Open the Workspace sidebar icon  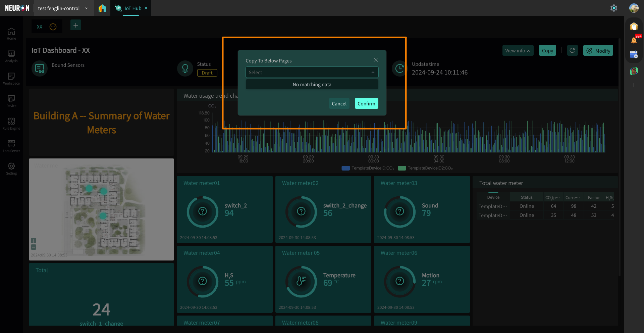[11, 79]
